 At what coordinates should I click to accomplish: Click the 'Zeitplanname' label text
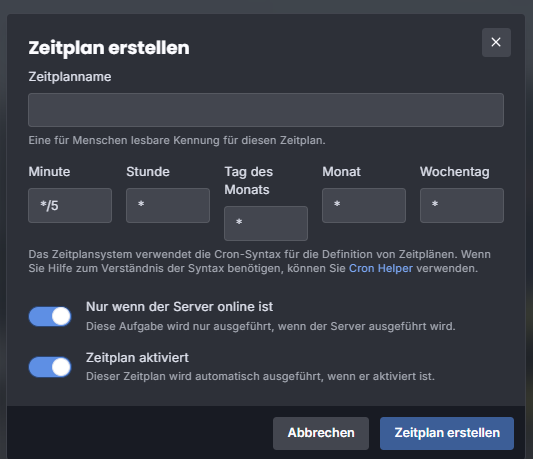point(70,77)
